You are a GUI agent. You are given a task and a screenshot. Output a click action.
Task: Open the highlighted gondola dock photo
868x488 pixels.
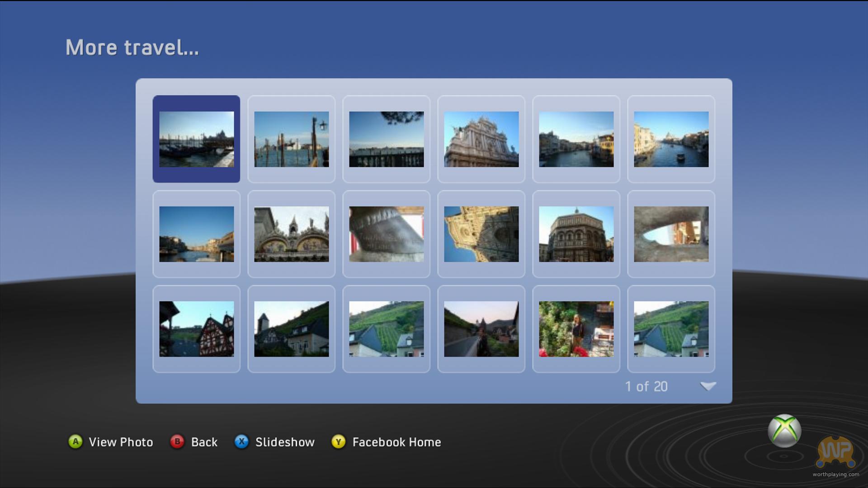pos(196,139)
